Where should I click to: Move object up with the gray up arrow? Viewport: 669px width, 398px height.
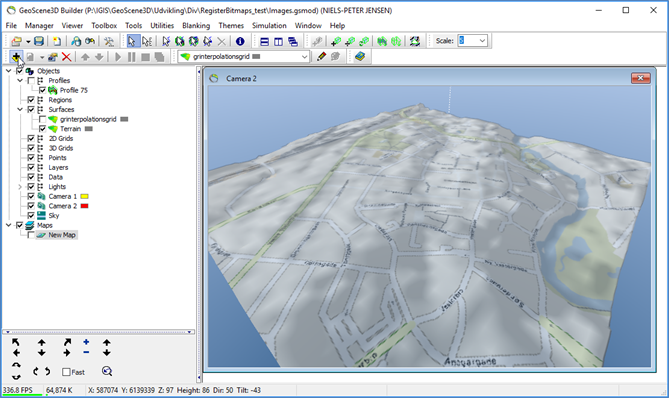tap(85, 57)
